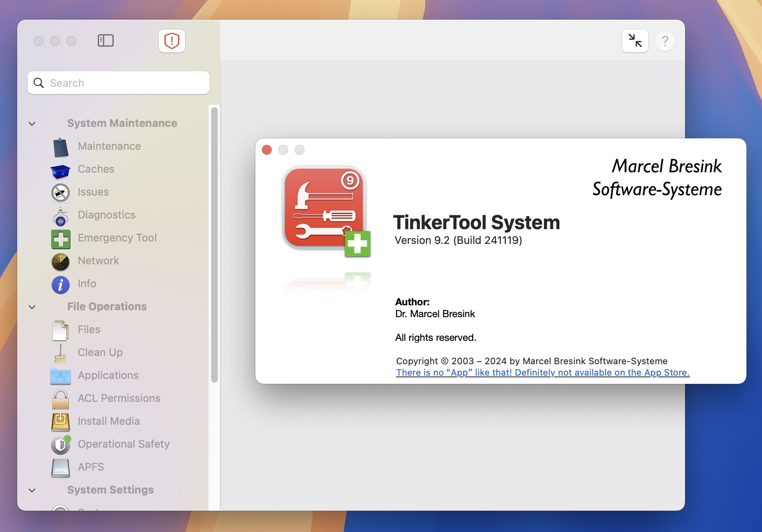This screenshot has height=532, width=762.
Task: Collapse the System Maintenance section
Action: (x=32, y=123)
